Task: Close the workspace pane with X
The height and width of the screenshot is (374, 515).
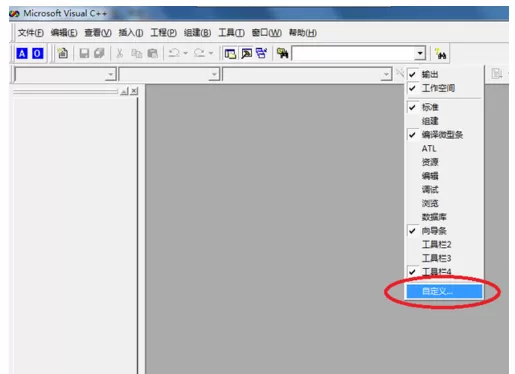Action: point(134,91)
